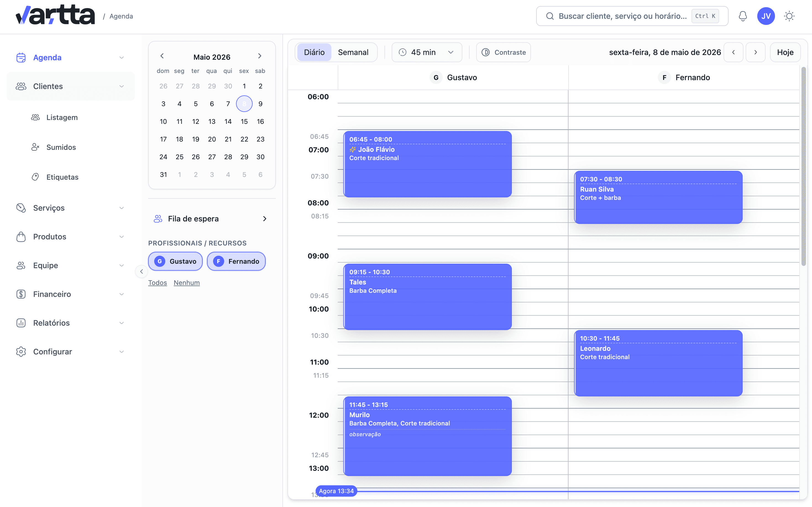The image size is (812, 507).
Task: Click the Produtos bag icon
Action: [x=21, y=237]
